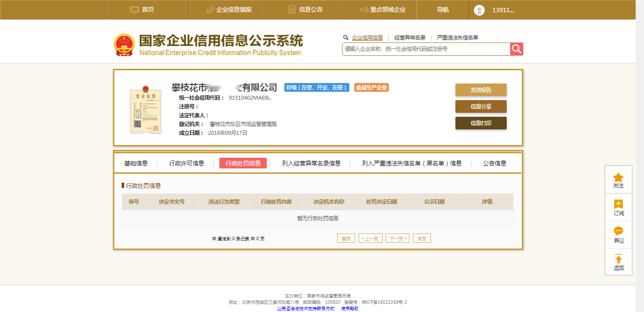The width and height of the screenshot is (644, 312).
Task: Click the 异议 speech bubble icon
Action: (x=618, y=231)
